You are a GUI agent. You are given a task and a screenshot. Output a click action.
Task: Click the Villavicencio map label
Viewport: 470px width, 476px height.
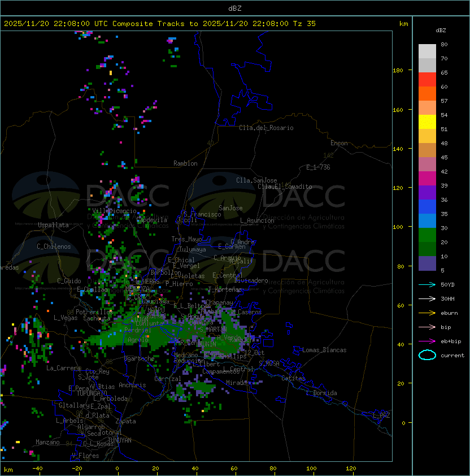[x=114, y=211]
